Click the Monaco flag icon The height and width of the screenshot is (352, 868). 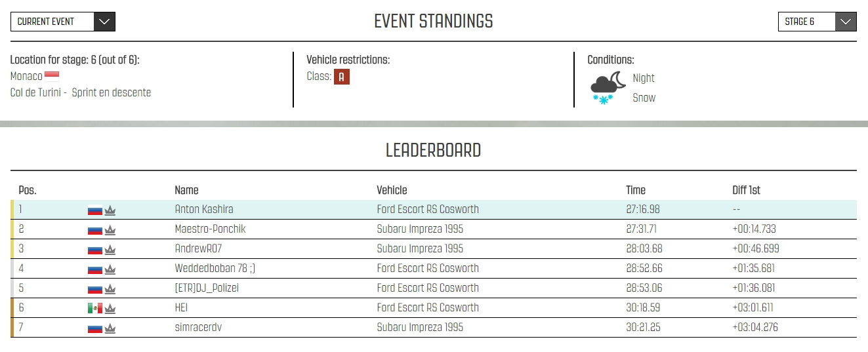pos(52,76)
